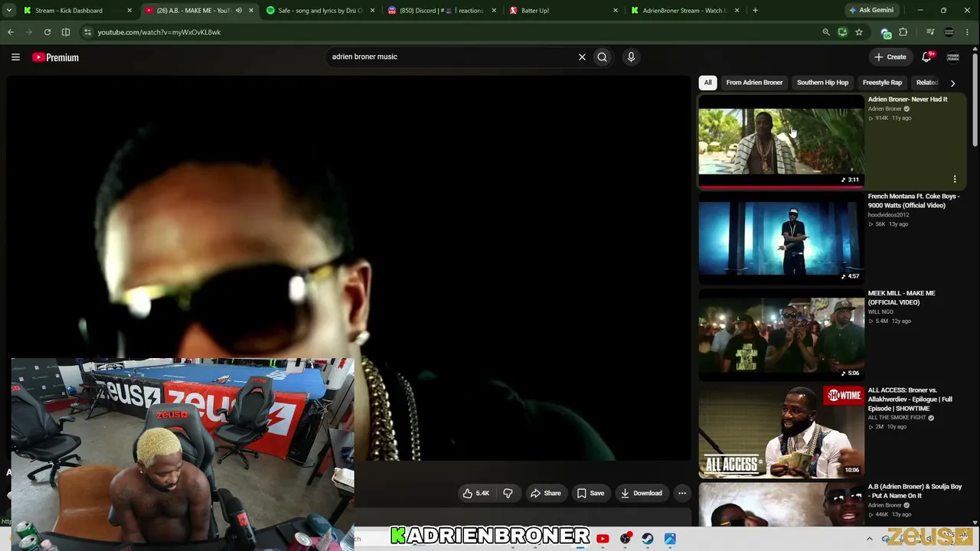The height and width of the screenshot is (551, 980).
Task: Close the Batter Up! tab
Action: (x=616, y=11)
